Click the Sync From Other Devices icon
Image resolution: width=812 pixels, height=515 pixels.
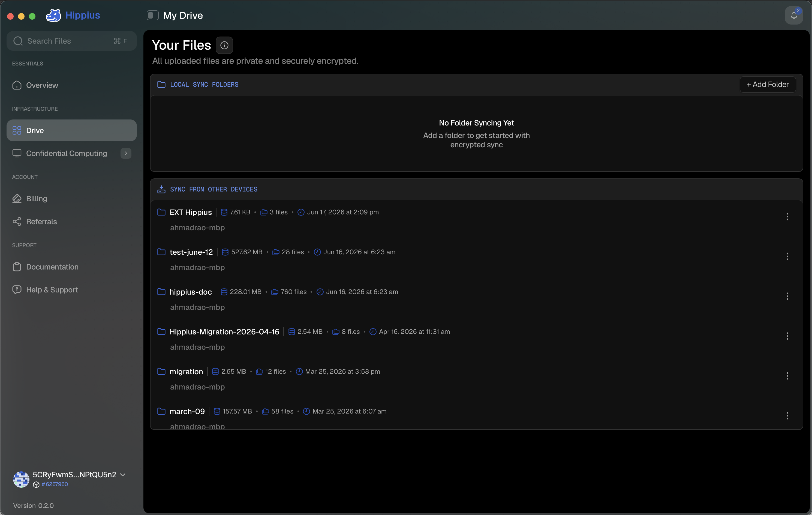coord(161,189)
